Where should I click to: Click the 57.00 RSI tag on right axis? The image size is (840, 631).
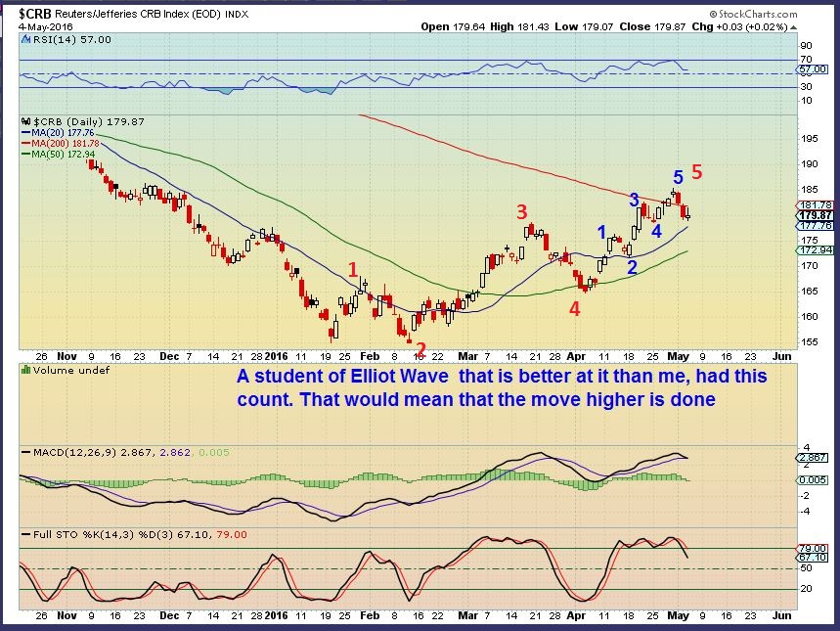coord(813,69)
